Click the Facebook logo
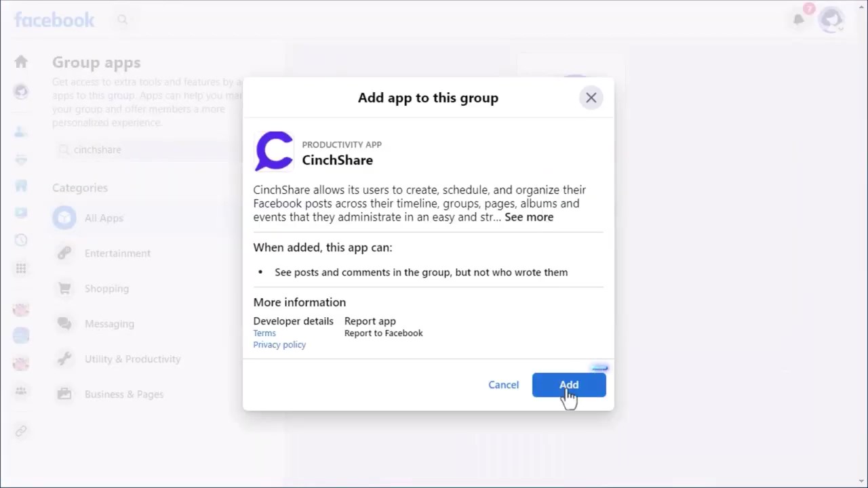The width and height of the screenshot is (868, 488). coord(54,20)
